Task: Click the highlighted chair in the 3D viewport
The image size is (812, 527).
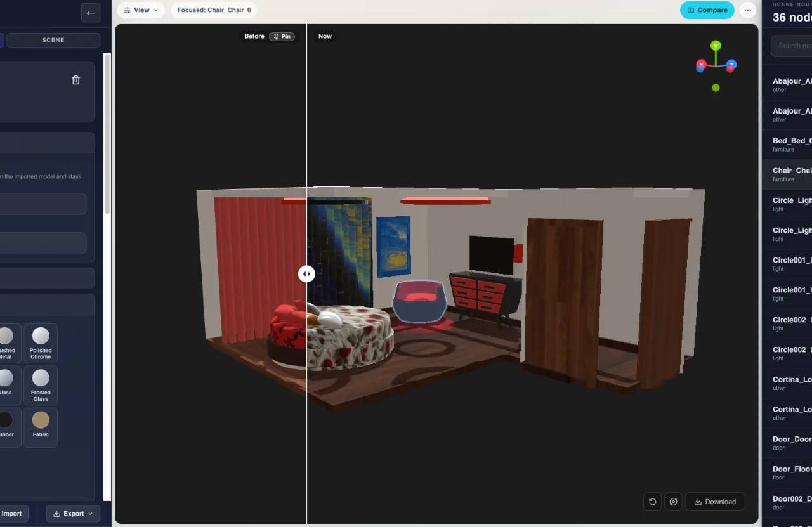Action: (419, 301)
